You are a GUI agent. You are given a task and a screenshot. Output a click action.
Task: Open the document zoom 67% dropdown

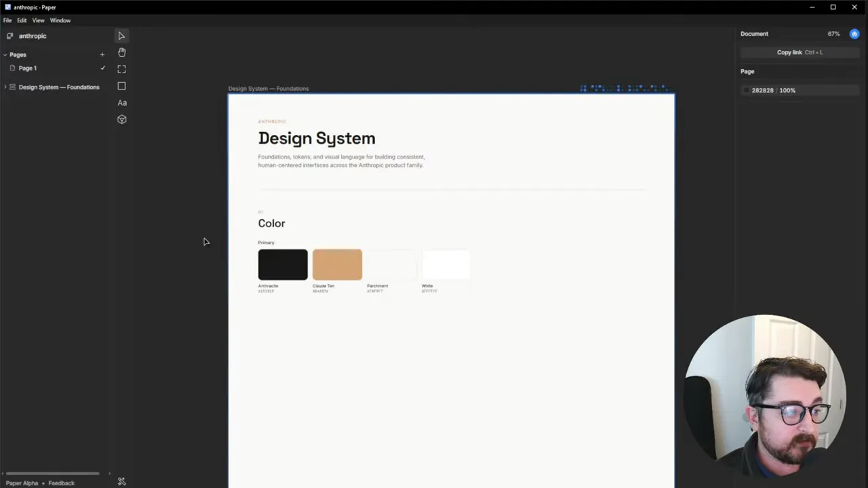833,33
